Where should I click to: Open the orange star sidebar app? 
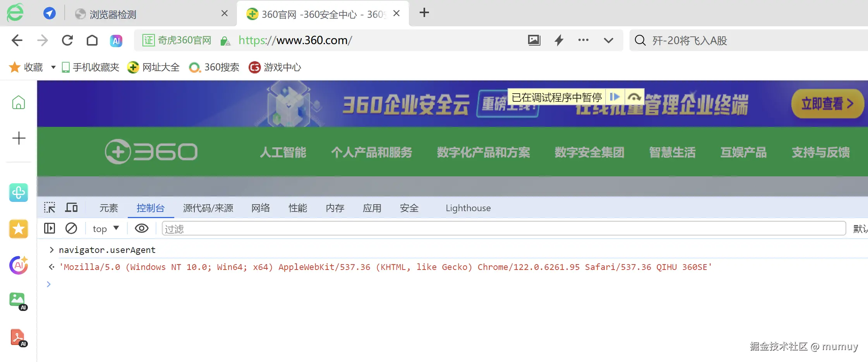point(19,229)
